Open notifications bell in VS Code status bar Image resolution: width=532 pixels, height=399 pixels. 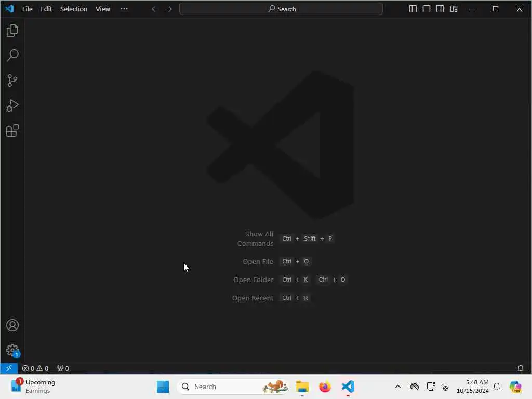520,368
